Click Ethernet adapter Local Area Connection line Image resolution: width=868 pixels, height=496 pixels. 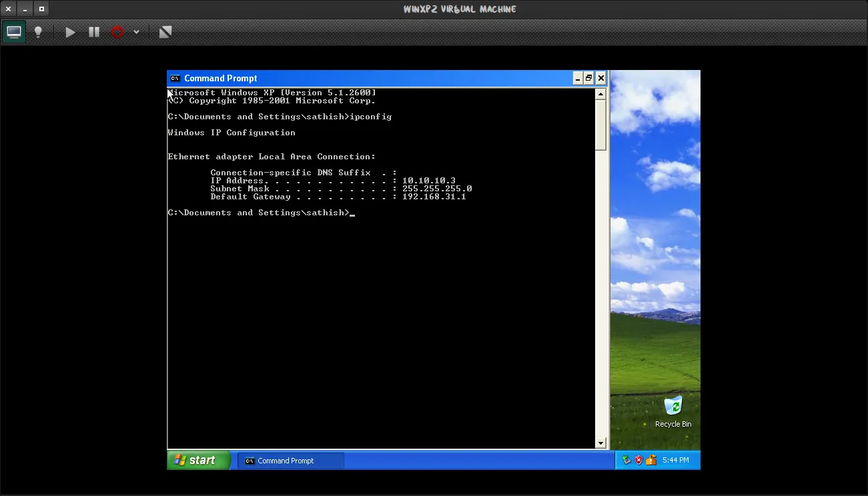tap(272, 157)
